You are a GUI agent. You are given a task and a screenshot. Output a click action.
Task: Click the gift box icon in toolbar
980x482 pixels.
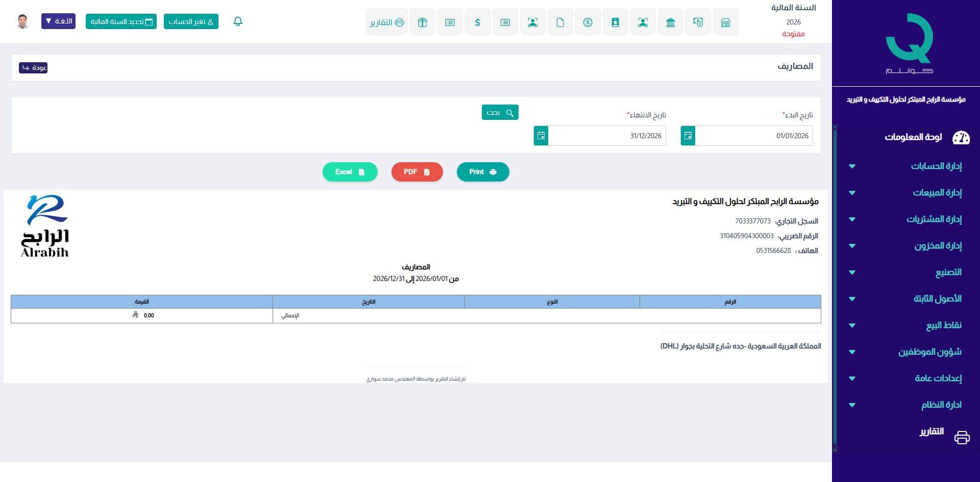tap(422, 22)
